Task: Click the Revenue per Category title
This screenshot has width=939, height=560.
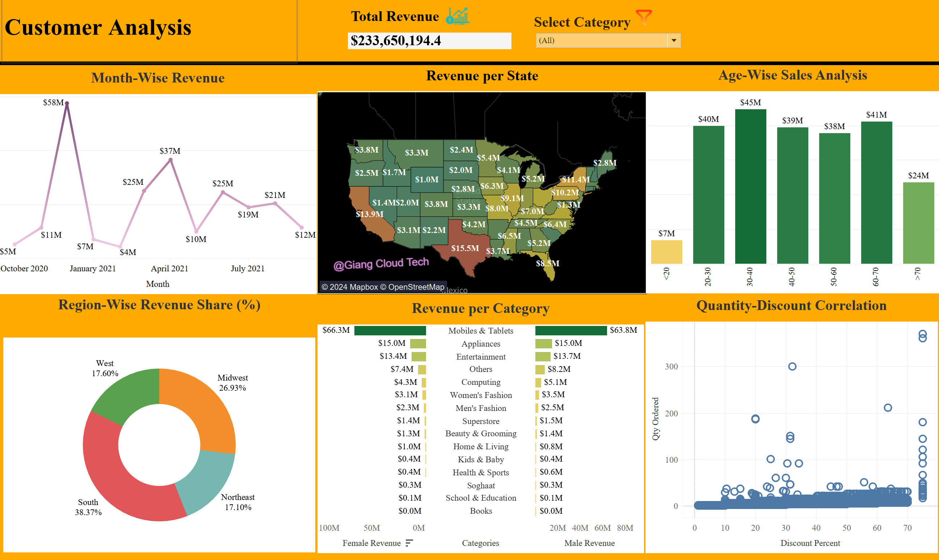Action: coord(481,309)
